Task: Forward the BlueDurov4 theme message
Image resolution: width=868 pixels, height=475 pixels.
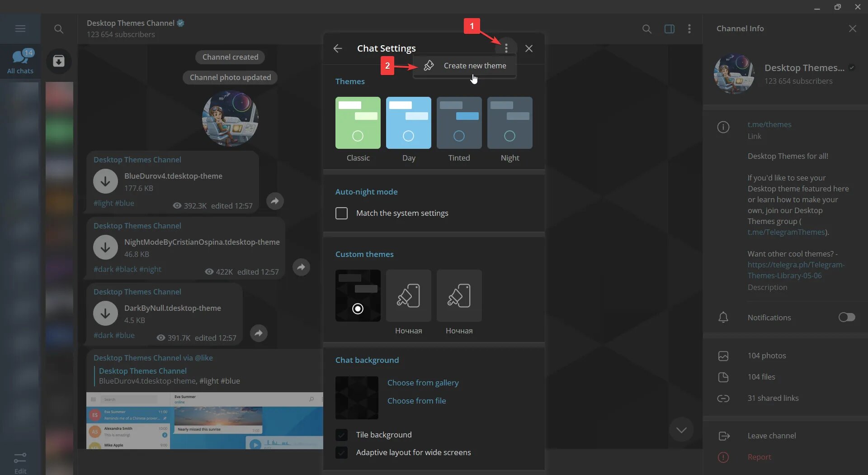Action: [x=275, y=201]
